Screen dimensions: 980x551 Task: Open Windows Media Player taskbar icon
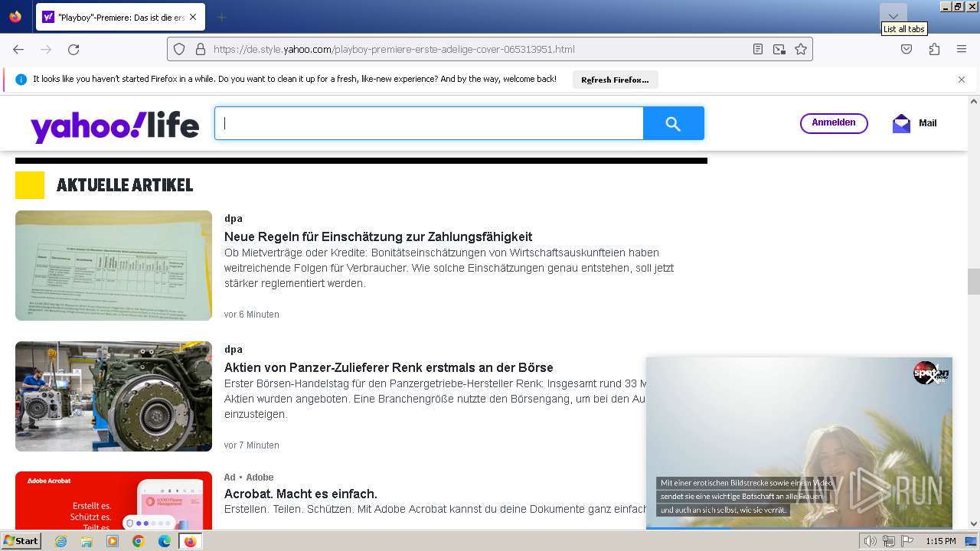113,541
